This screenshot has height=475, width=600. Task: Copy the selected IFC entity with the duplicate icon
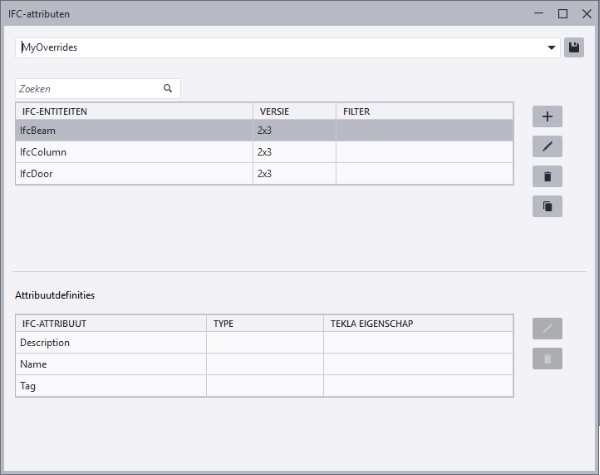547,206
